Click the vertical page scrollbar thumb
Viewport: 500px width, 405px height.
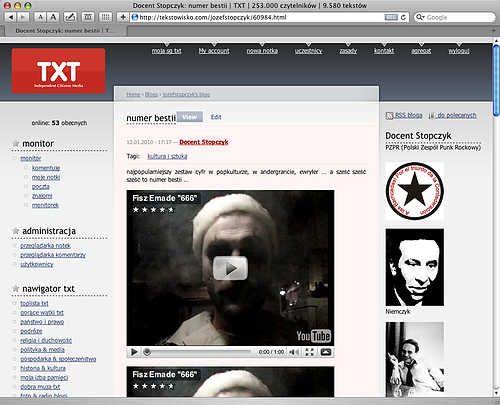(496, 81)
